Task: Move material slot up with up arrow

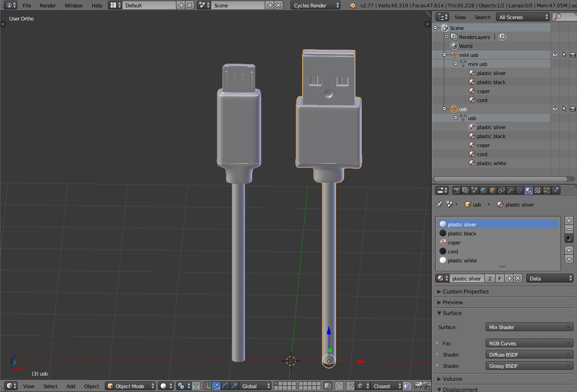Action: click(569, 250)
